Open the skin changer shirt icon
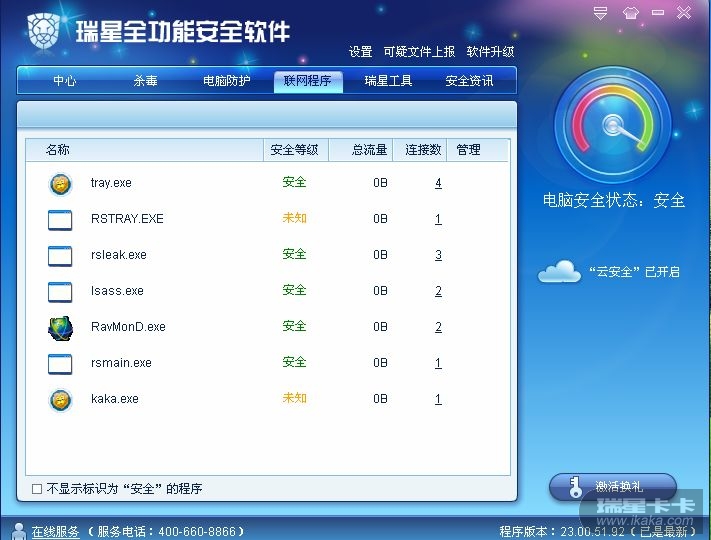The width and height of the screenshot is (711, 540). click(x=630, y=13)
